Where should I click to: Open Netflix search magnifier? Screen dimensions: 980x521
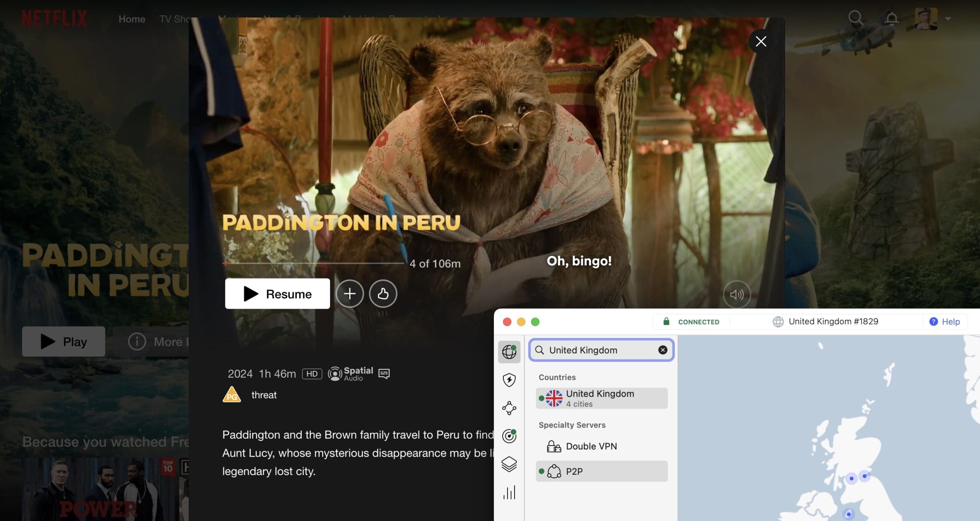point(856,17)
